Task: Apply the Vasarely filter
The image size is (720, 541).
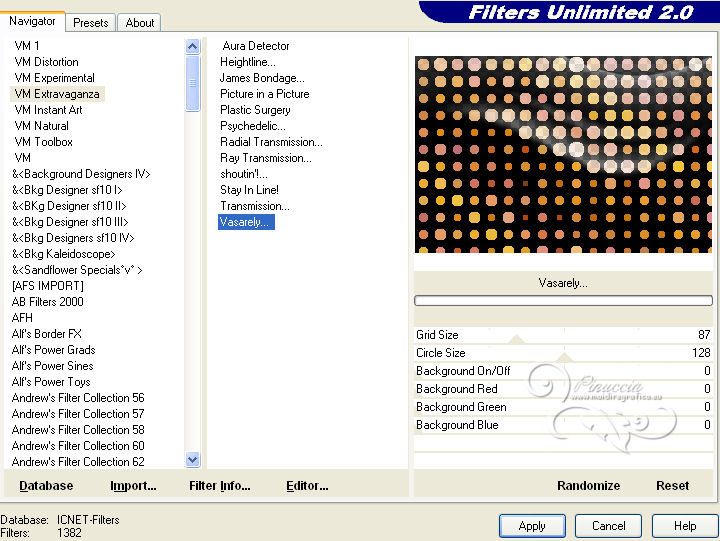Action: 532,526
